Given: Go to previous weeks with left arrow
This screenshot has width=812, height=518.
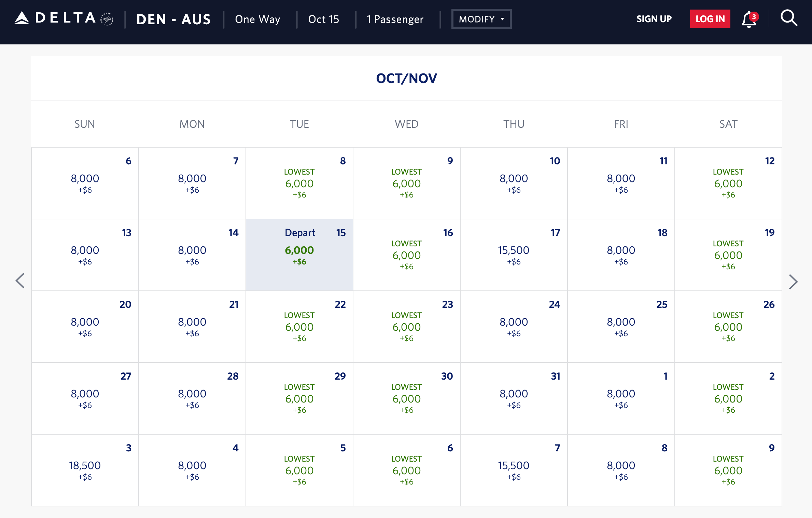Looking at the screenshot, I should pos(20,281).
